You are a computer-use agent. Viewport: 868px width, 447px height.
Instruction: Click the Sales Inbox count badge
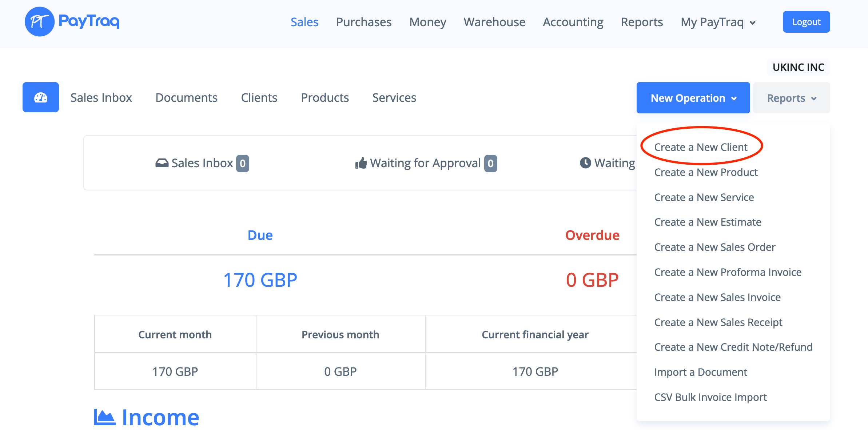(243, 164)
